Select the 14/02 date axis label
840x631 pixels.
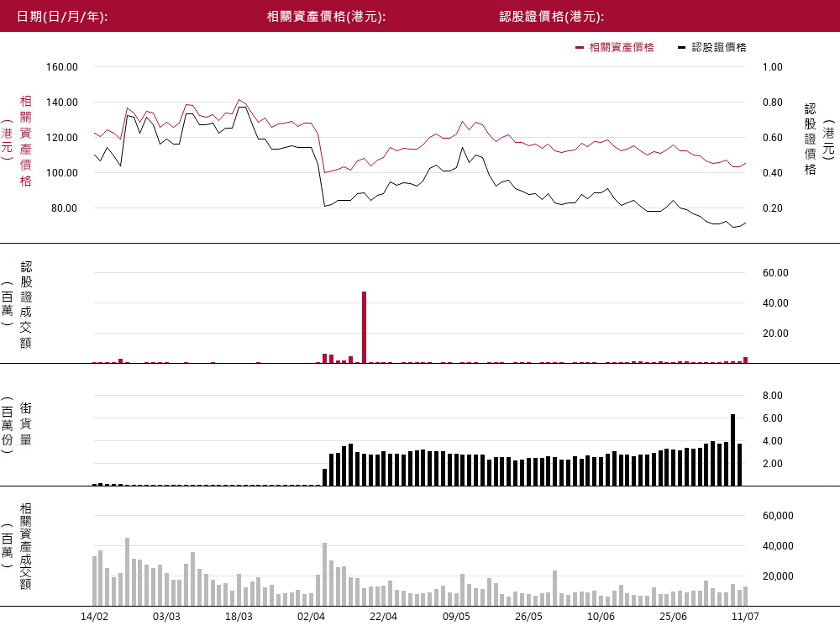coord(94,617)
